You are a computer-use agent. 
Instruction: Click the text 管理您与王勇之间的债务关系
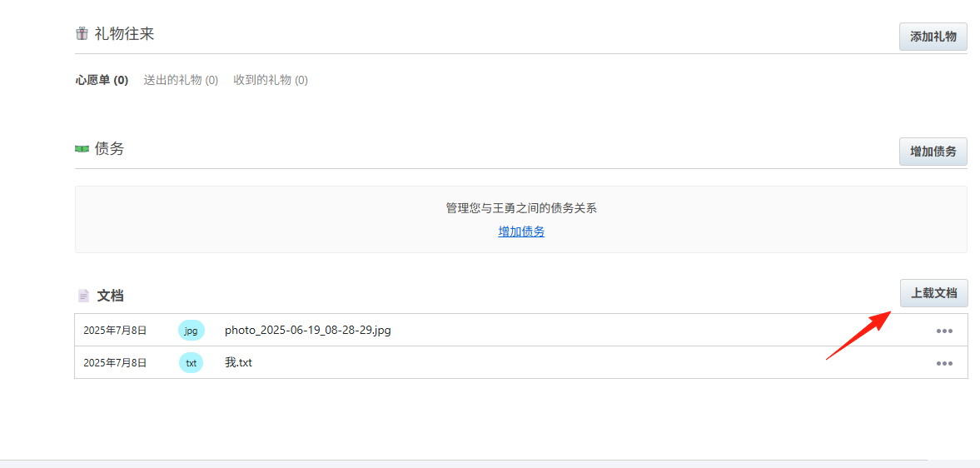tap(521, 208)
